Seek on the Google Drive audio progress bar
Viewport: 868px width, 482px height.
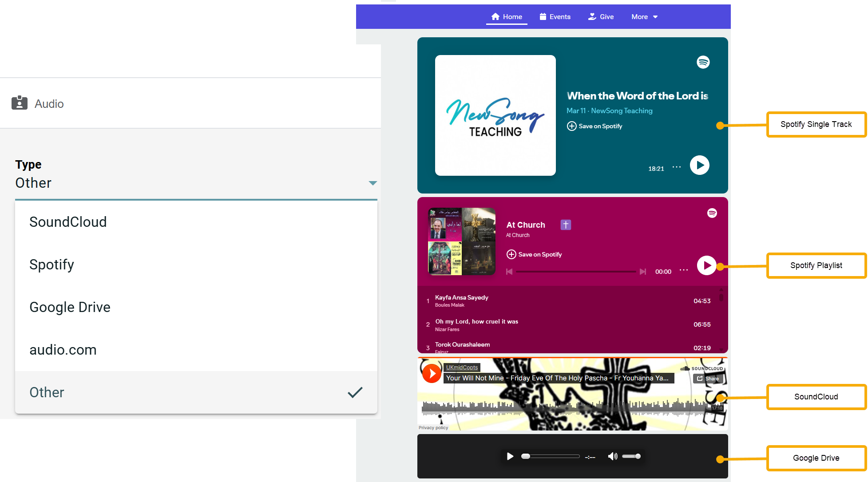[x=551, y=456]
